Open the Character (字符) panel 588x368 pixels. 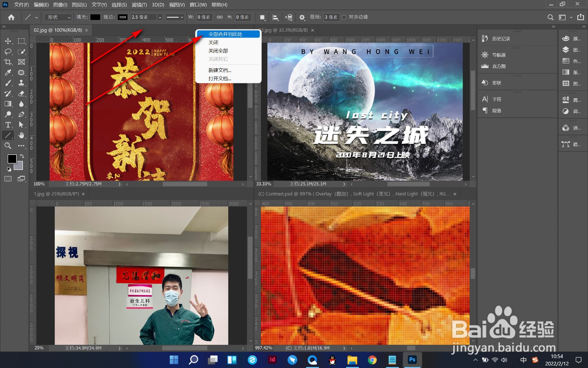tap(491, 99)
